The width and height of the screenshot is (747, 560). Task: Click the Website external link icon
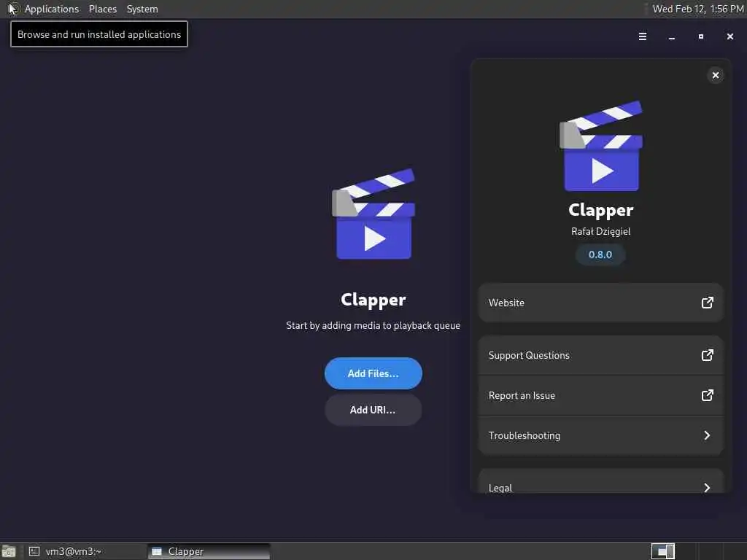click(x=707, y=303)
